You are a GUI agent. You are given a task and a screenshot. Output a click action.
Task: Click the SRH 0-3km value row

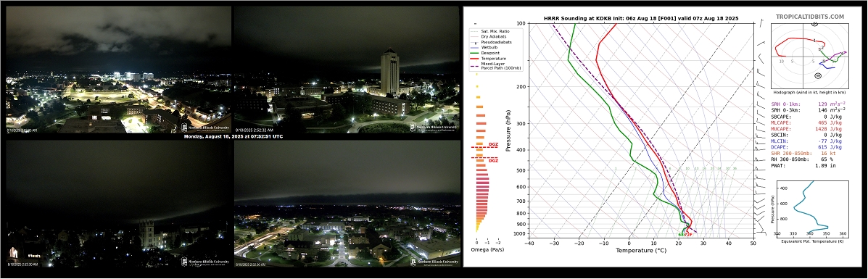tap(809, 110)
